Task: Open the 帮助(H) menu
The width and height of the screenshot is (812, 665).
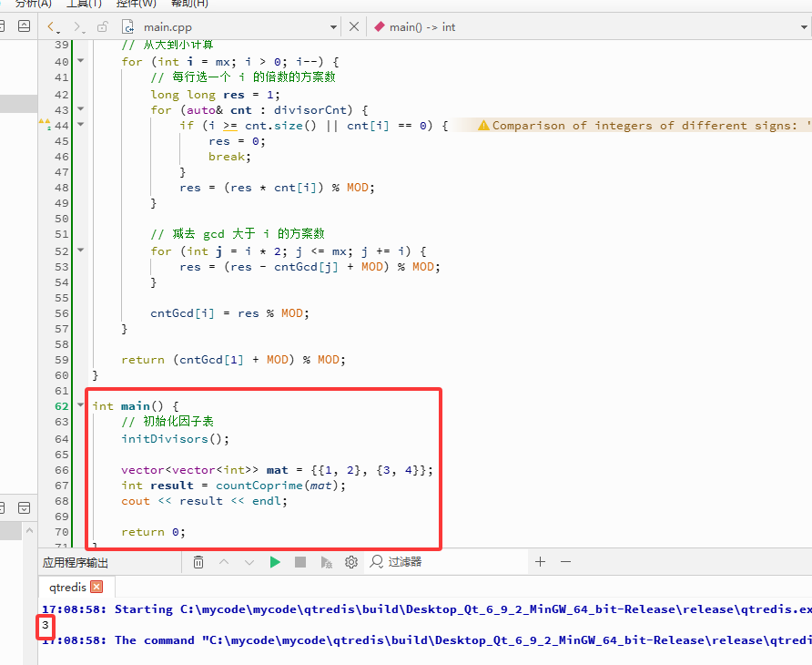Action: tap(189, 4)
